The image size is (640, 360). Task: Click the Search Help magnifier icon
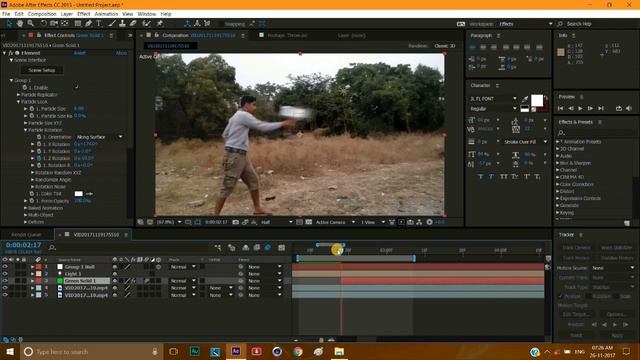pos(560,24)
